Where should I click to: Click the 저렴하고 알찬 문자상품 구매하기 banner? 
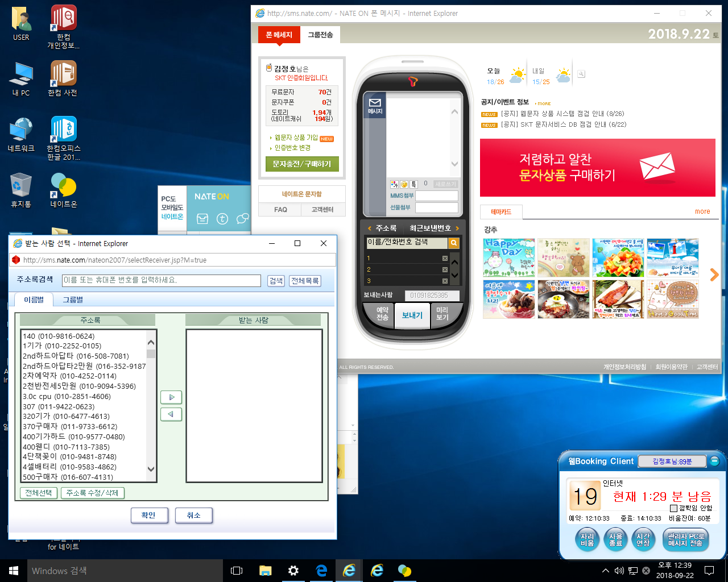pos(597,168)
